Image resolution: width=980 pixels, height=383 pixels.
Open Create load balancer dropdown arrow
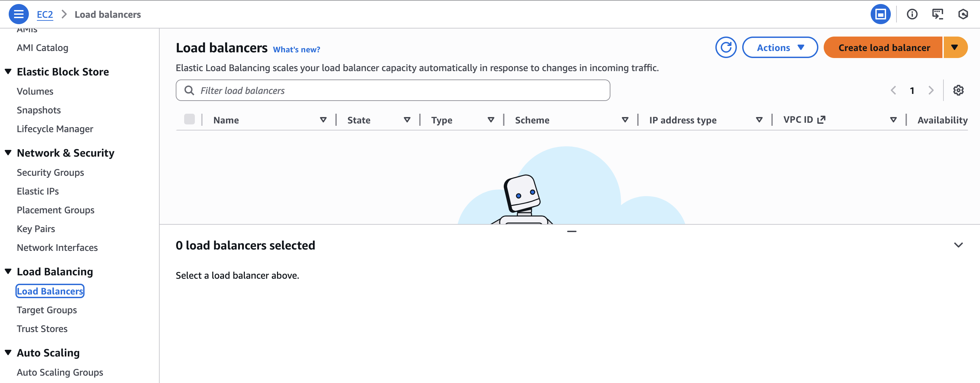(x=954, y=48)
